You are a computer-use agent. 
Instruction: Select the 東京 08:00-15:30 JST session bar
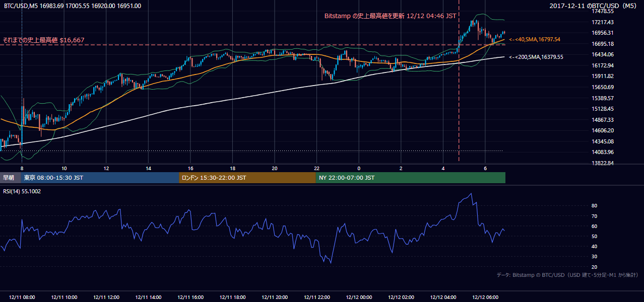(100, 178)
